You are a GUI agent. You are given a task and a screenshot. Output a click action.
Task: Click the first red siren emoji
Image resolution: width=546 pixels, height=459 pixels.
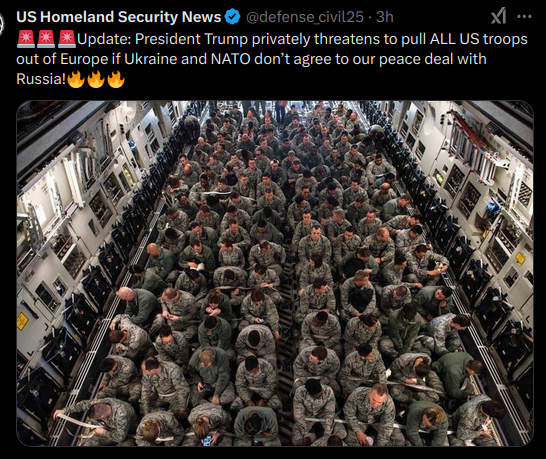pos(26,39)
